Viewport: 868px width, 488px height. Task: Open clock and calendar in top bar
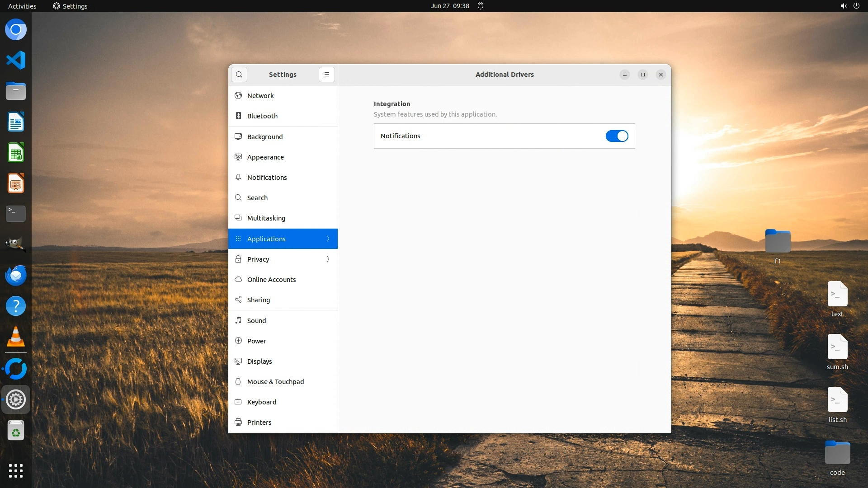[x=449, y=6]
